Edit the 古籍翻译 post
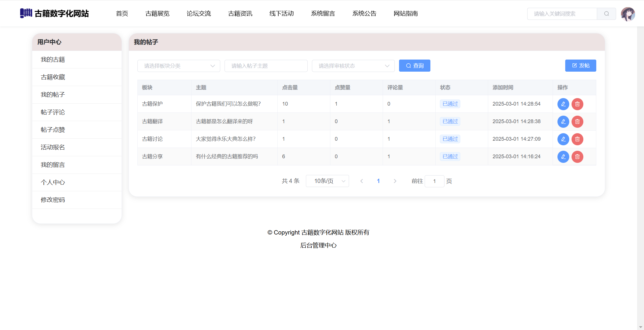The height and width of the screenshot is (330, 644). [563, 121]
